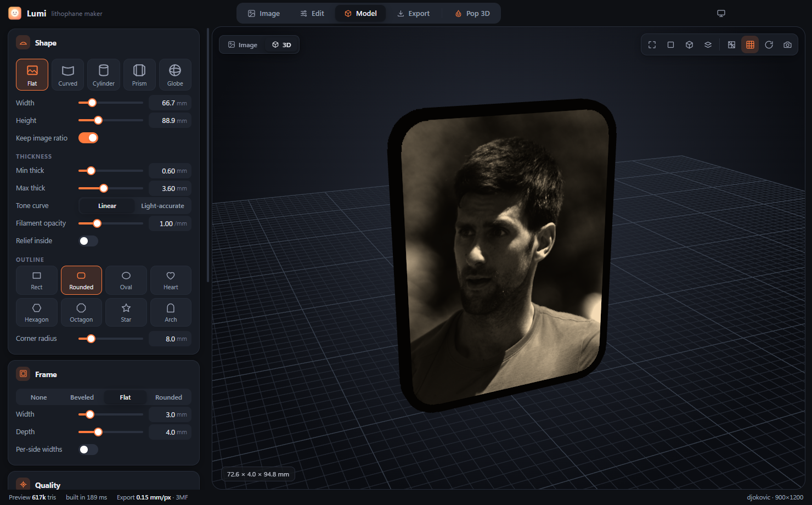812x505 pixels.
Task: Set outline to Rect
Action: click(x=37, y=280)
